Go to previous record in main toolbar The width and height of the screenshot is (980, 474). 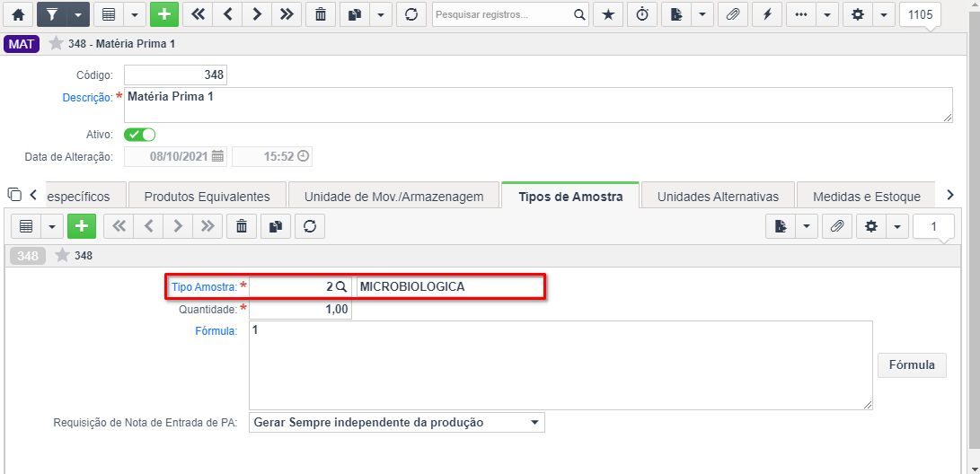point(227,15)
